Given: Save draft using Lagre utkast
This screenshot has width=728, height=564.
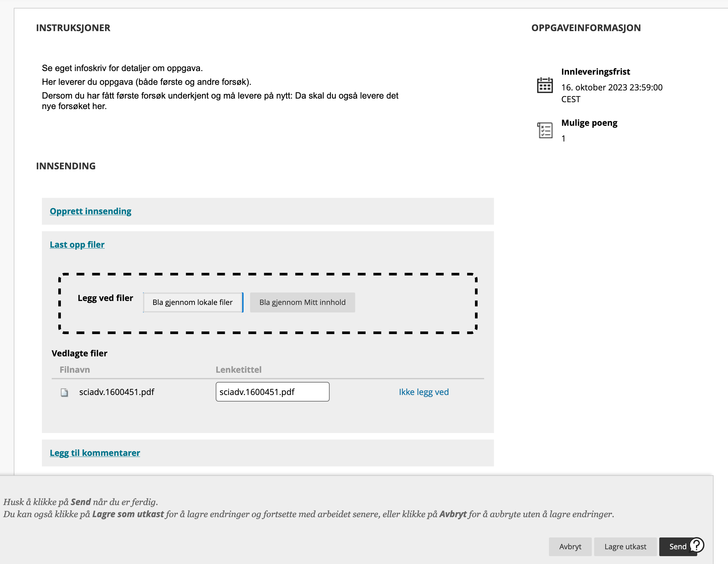Looking at the screenshot, I should coord(625,546).
